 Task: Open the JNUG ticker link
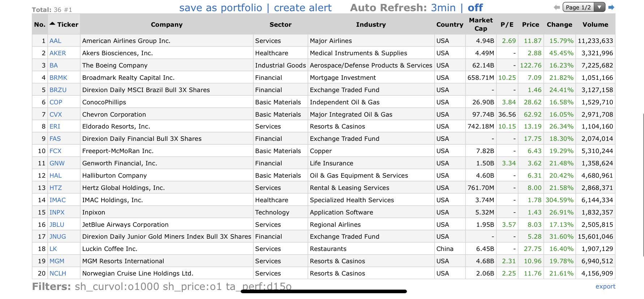point(58,237)
